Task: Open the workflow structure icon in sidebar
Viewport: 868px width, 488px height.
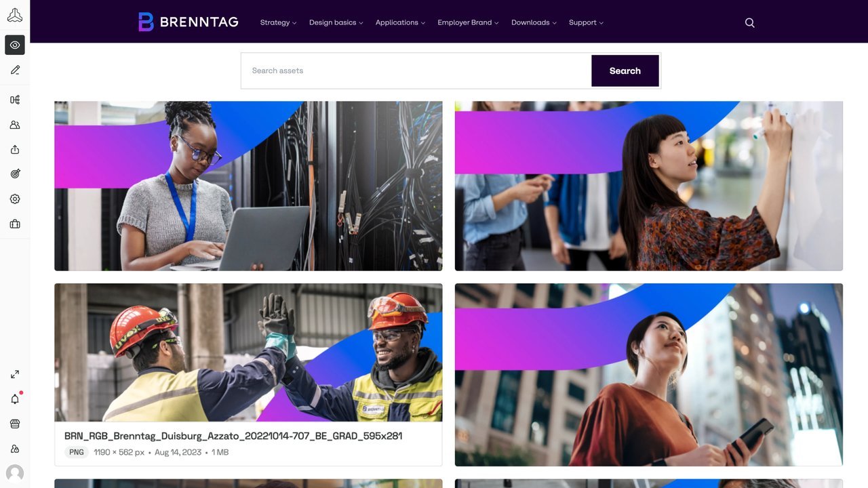Action: 15,100
